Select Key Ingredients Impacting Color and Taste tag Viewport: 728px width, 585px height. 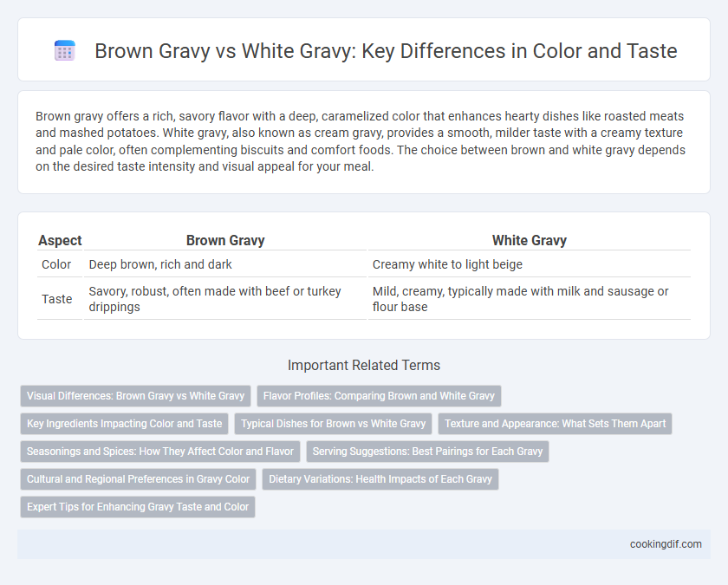125,424
